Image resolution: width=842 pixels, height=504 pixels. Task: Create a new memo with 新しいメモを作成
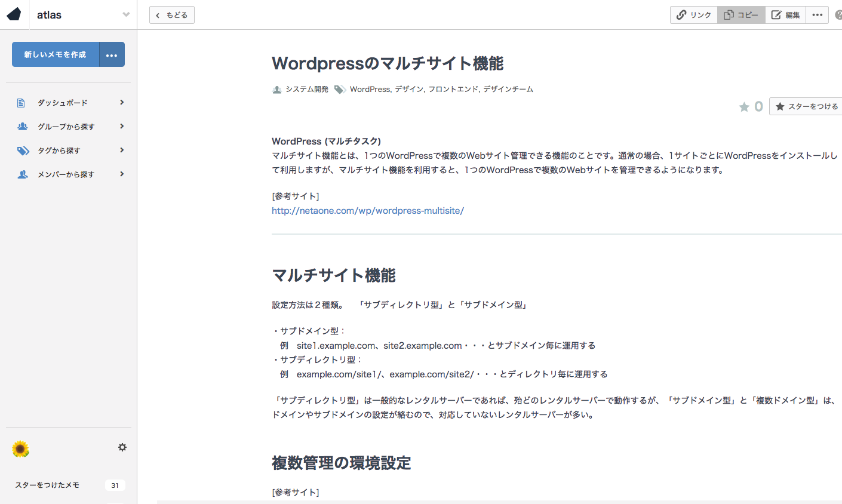[56, 54]
